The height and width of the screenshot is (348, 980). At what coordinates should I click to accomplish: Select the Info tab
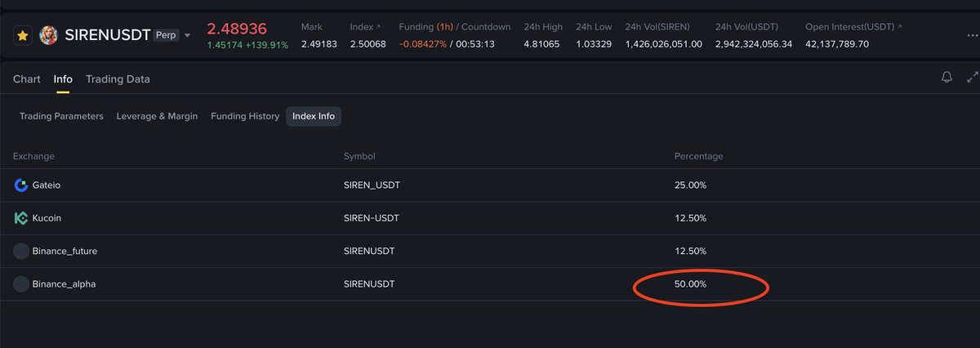[63, 79]
